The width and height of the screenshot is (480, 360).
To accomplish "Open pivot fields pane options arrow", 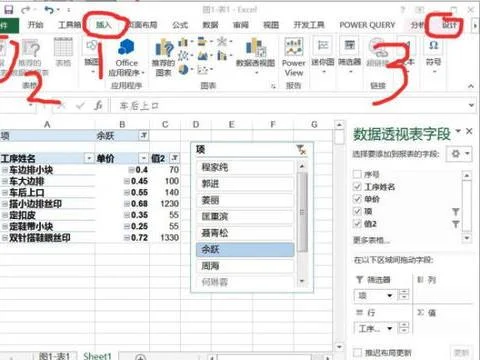I will coord(459,131).
